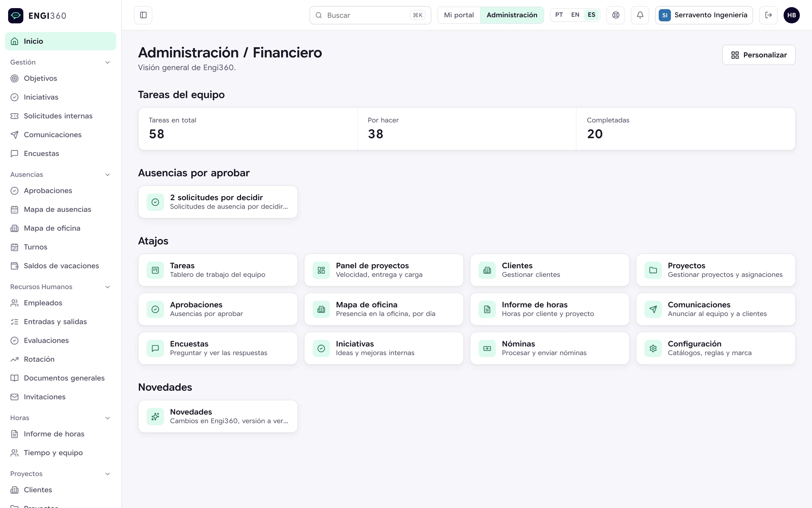Collapse the Ausencias section

click(60, 174)
